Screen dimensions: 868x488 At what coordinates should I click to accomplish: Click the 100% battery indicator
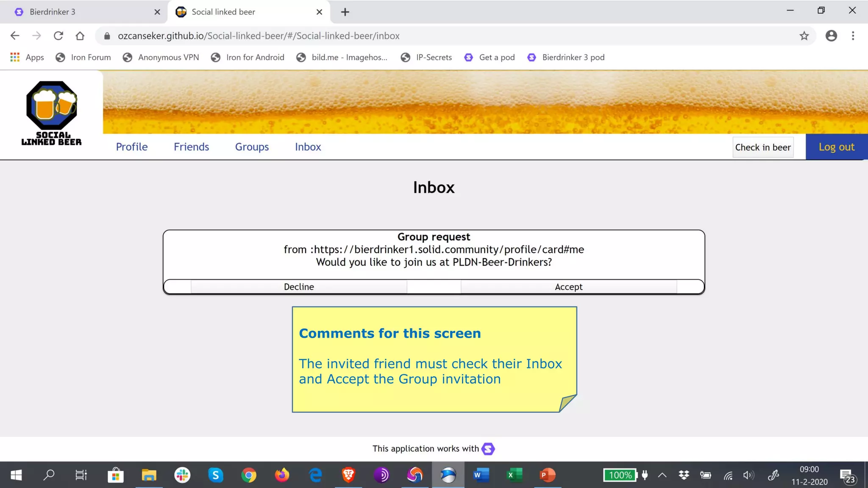[620, 475]
